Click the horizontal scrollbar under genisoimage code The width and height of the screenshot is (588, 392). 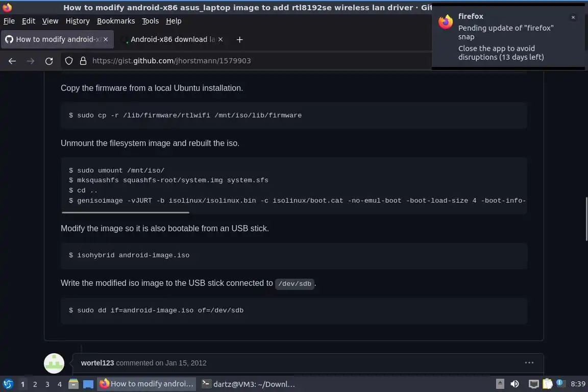click(x=126, y=212)
